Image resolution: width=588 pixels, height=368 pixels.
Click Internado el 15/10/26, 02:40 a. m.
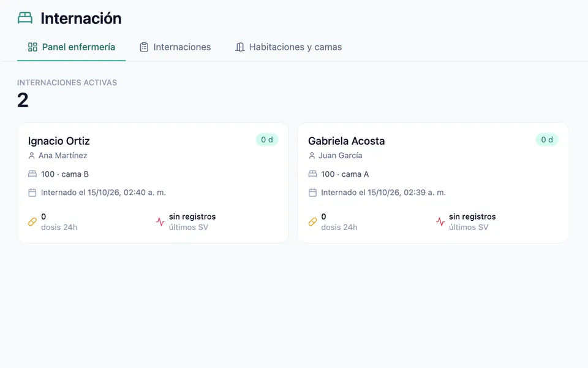tap(104, 193)
